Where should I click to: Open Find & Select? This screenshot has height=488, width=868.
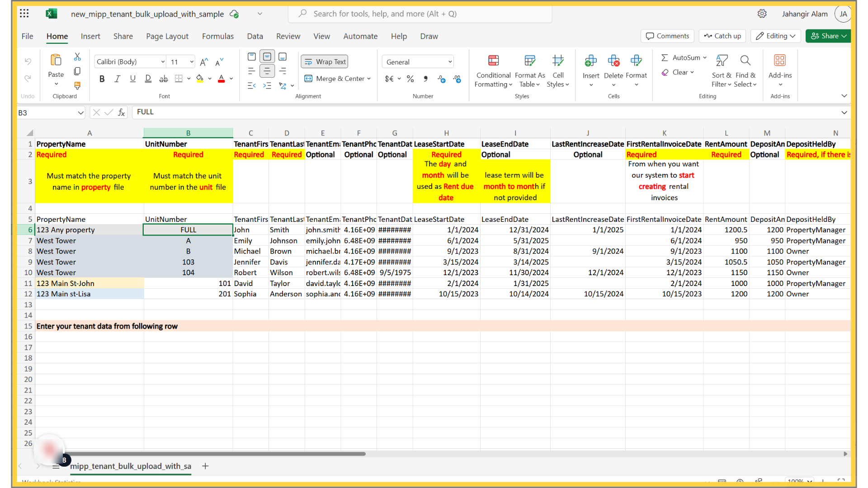pyautogui.click(x=745, y=71)
